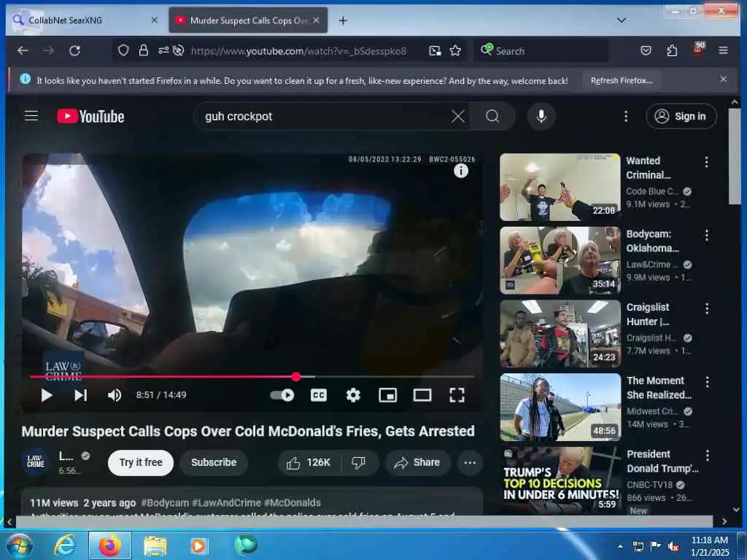Viewport: 747px width, 560px height.
Task: Enter full screen mode
Action: [457, 395]
